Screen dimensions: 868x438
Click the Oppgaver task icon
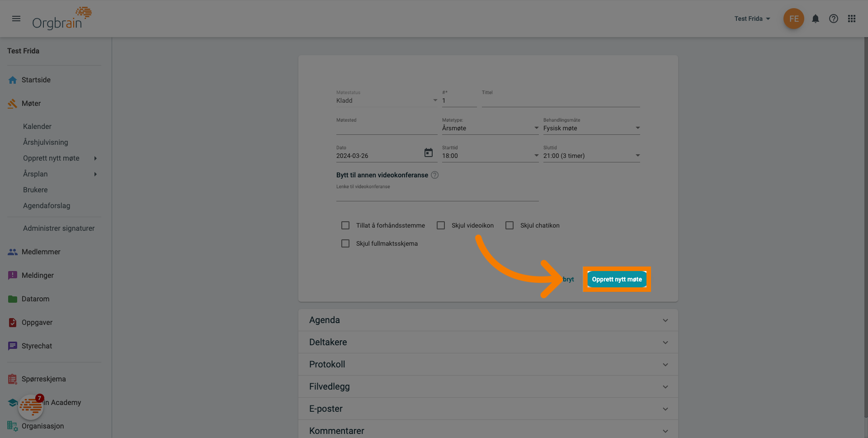[x=13, y=323]
